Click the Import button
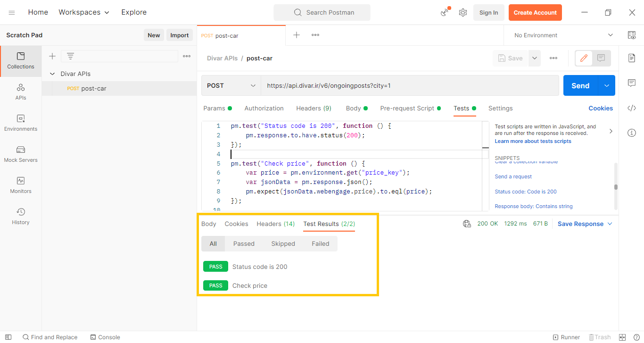 coord(180,35)
